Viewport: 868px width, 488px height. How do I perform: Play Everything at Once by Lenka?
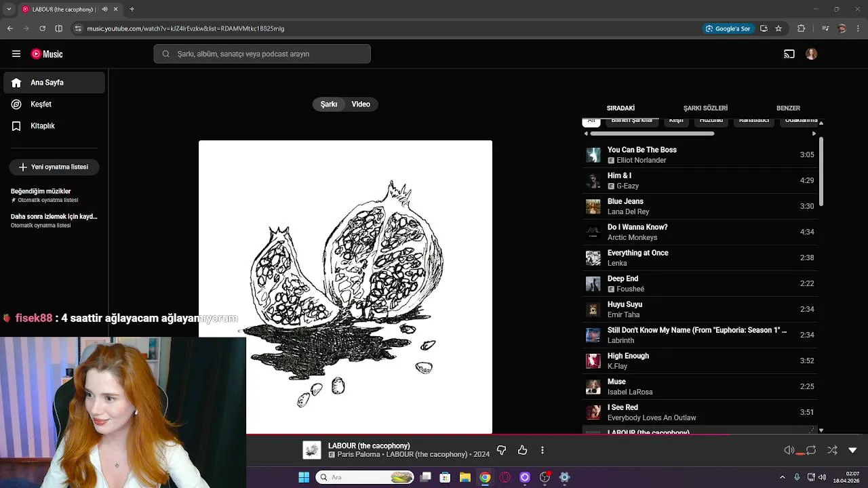coord(700,258)
